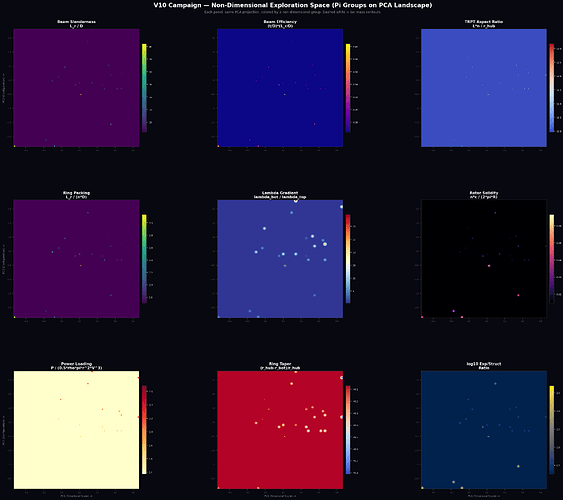Click the Ring Packing colorbar

pos(144,259)
